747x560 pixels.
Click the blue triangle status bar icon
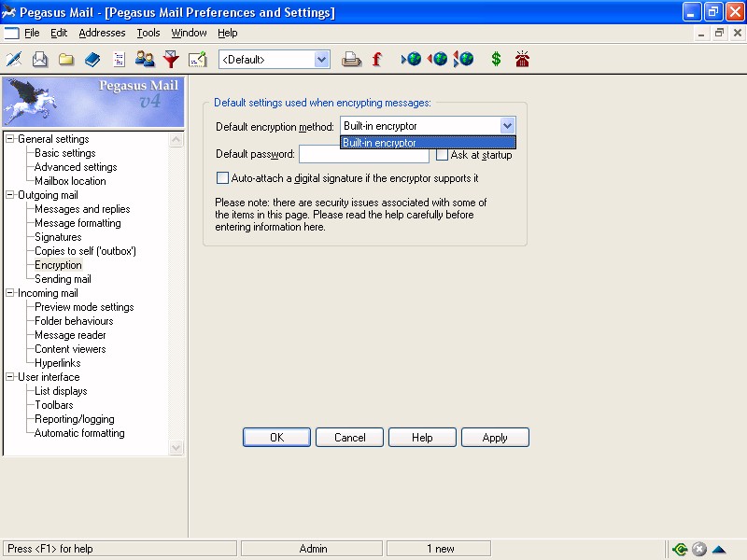pos(719,550)
